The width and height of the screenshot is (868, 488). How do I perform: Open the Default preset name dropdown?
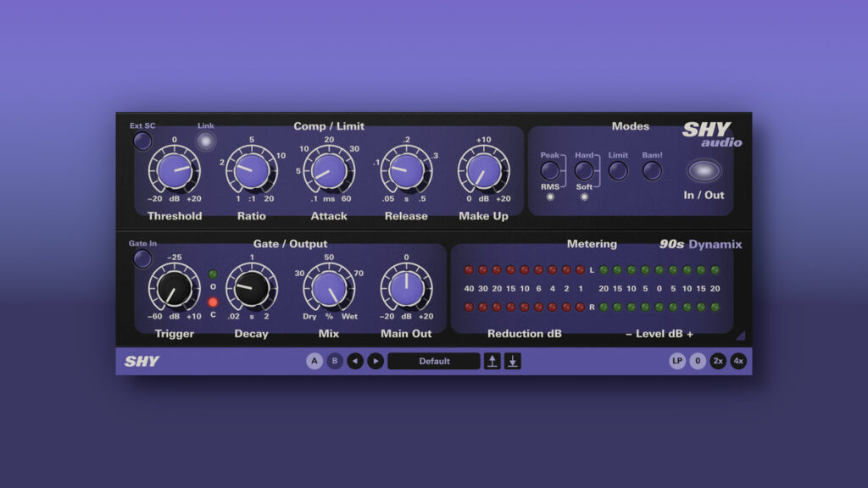point(434,361)
